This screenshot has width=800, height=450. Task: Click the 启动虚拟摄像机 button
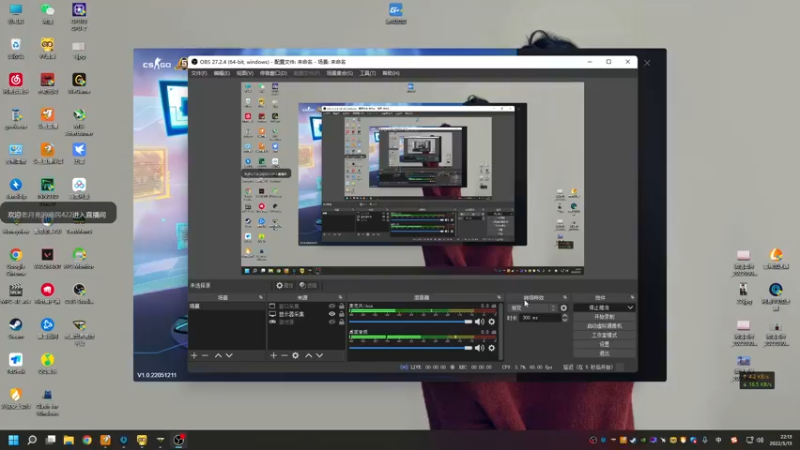604,326
